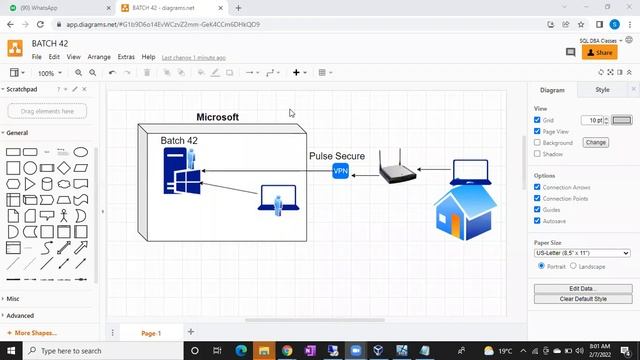Viewport: 640px width, 360px height.
Task: Click the To Back toolbar icon
Action: pos(181,73)
